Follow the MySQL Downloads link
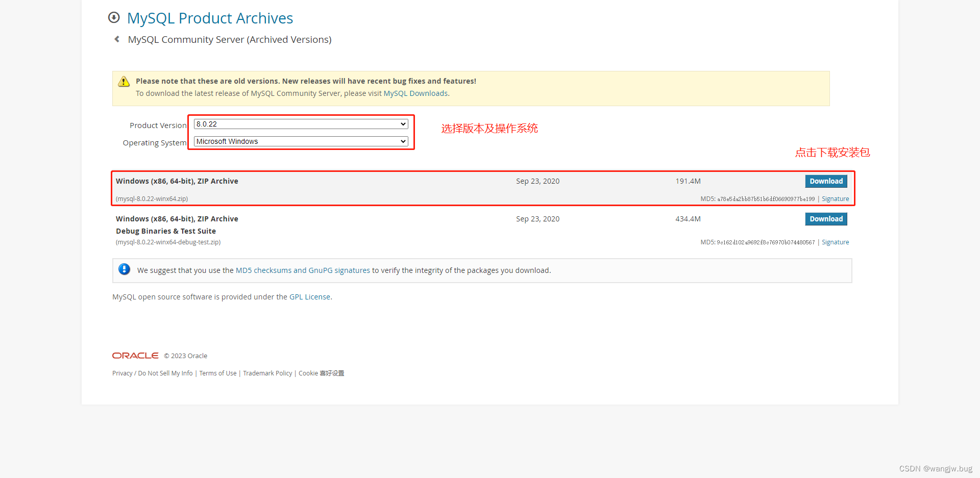Screen dimensions: 980x478 click(415, 93)
